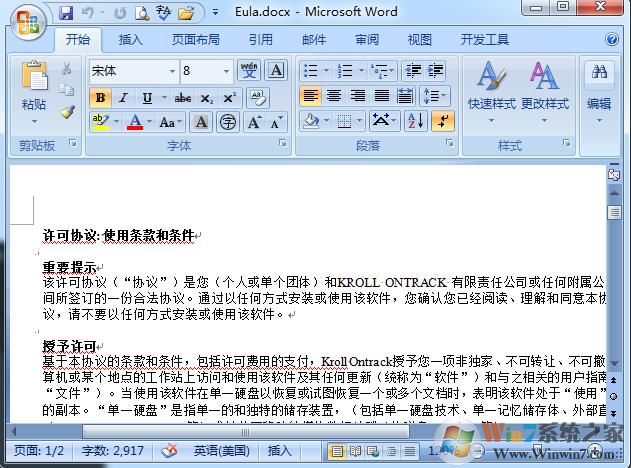Open the Customize Quick Access Toolbar arrow
Image resolution: width=631 pixels, height=468 pixels.
coord(216,13)
